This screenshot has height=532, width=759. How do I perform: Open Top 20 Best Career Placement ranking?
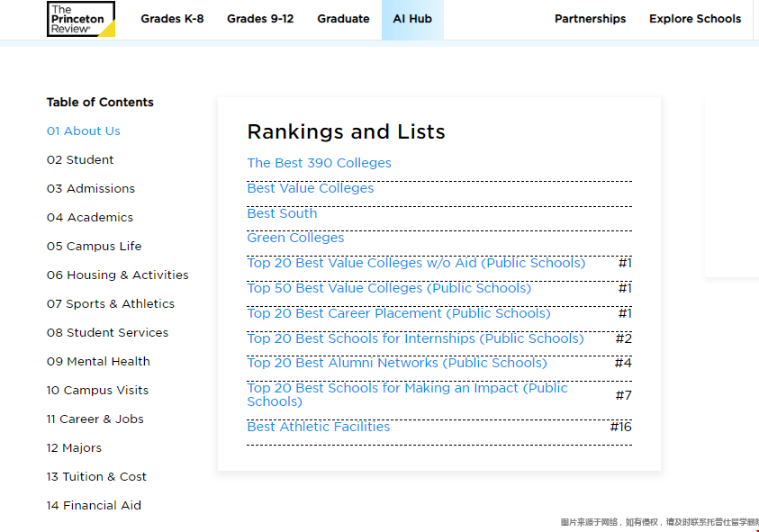pyautogui.click(x=399, y=313)
